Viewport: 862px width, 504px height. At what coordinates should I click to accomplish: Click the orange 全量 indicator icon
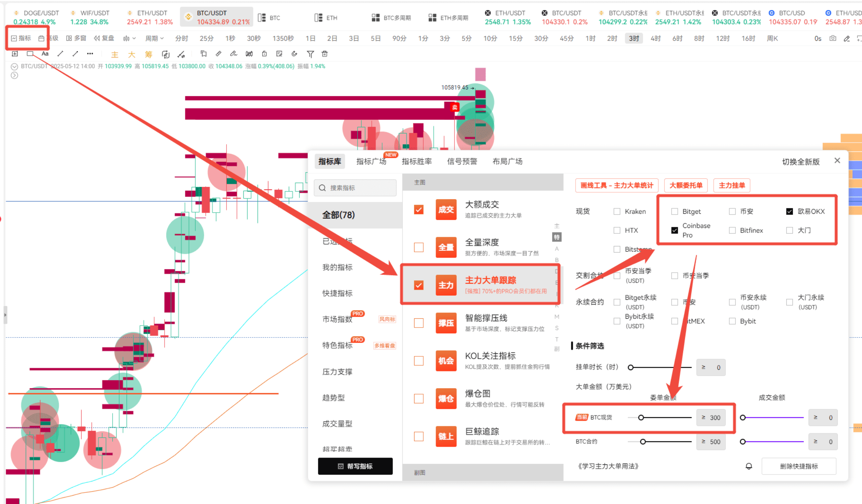446,247
